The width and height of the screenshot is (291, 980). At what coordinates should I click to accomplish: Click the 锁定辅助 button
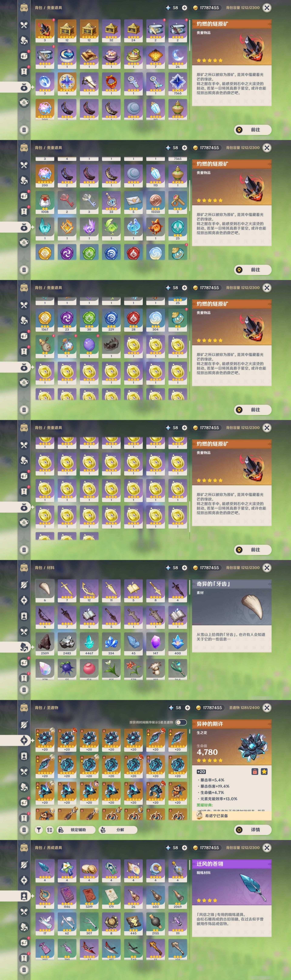tap(76, 830)
